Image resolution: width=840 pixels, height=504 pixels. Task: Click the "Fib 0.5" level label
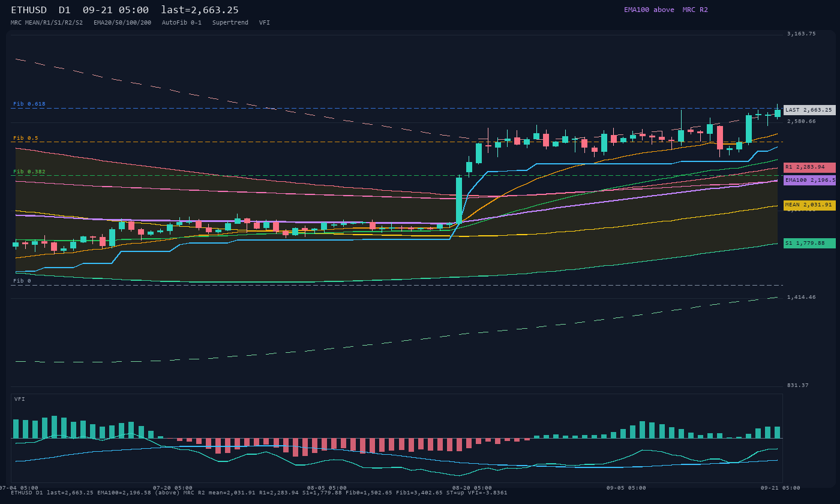pyautogui.click(x=26, y=138)
